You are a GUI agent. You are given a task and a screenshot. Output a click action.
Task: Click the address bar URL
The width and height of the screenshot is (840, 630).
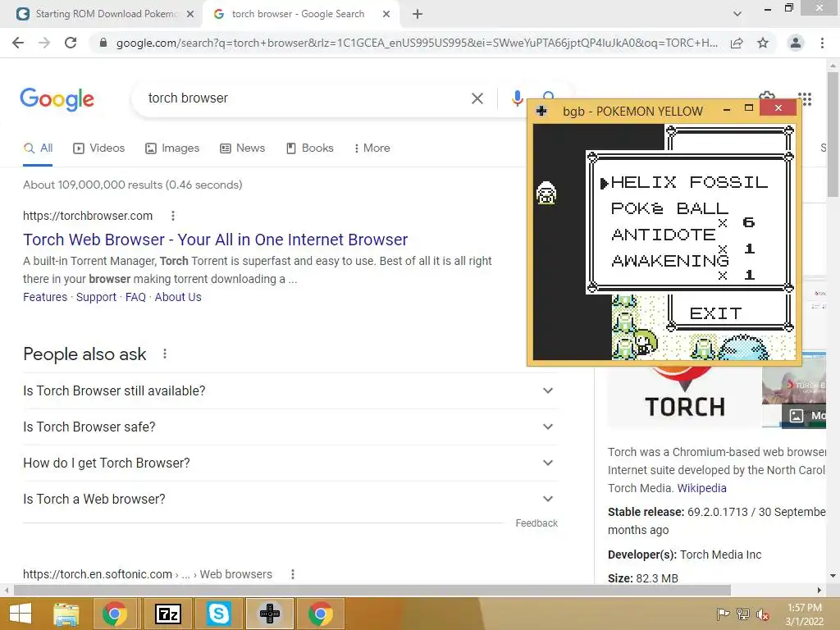[417, 43]
